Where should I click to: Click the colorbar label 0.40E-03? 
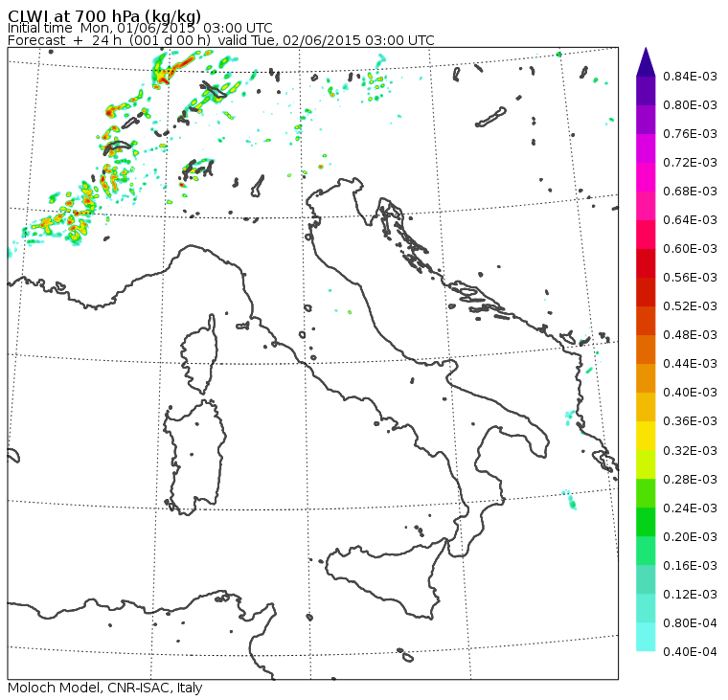click(690, 393)
